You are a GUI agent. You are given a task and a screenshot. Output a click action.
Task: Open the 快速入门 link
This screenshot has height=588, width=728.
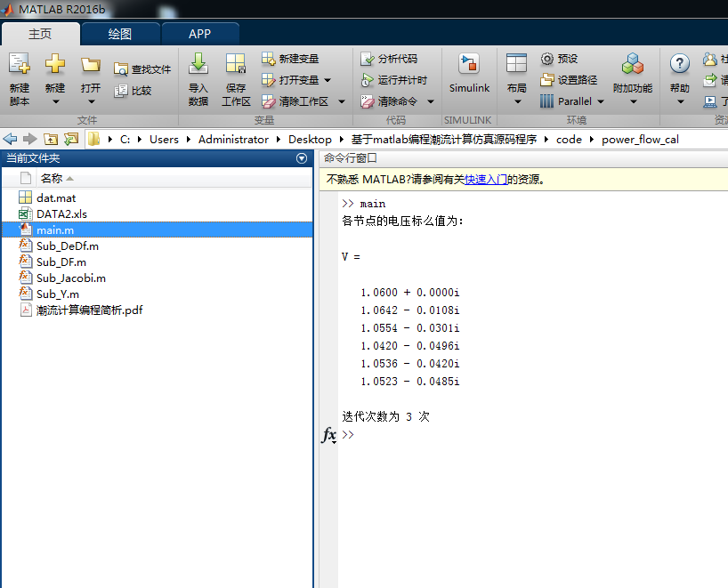pos(486,180)
